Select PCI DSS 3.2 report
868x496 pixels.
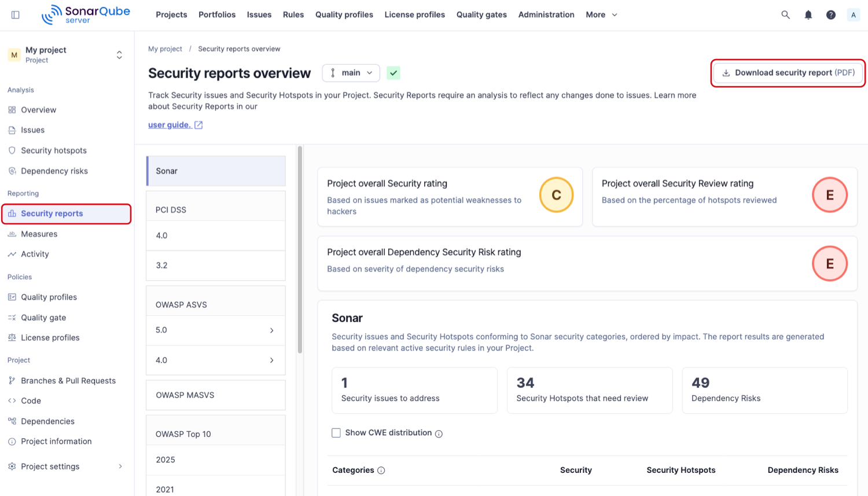pos(216,266)
